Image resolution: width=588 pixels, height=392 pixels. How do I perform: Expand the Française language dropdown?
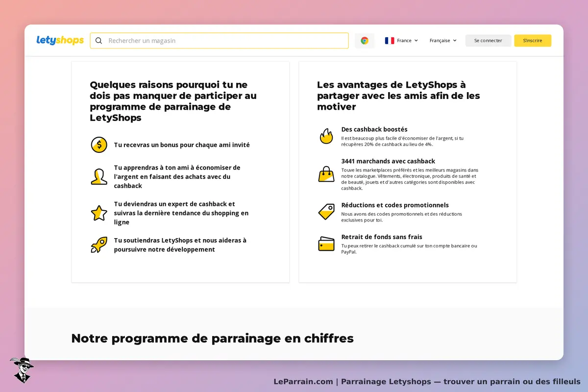(443, 41)
